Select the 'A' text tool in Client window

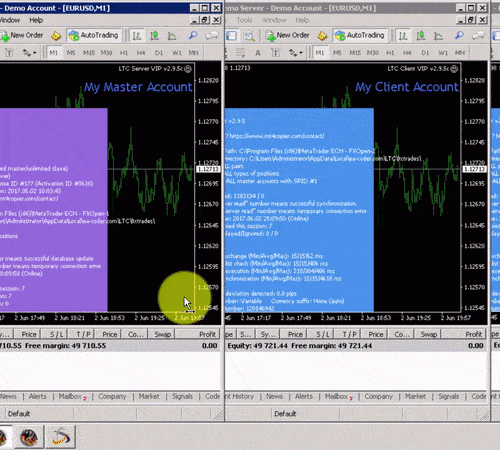[258, 53]
